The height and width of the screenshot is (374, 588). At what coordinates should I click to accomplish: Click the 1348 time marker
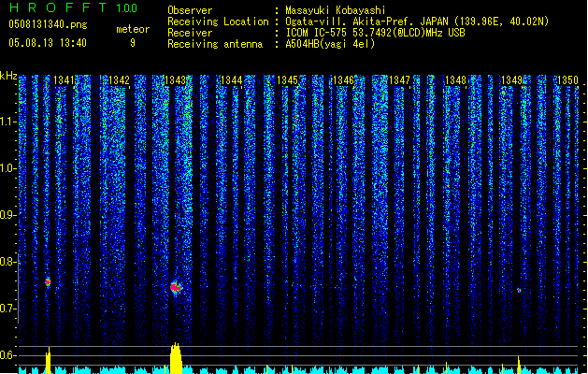(455, 80)
